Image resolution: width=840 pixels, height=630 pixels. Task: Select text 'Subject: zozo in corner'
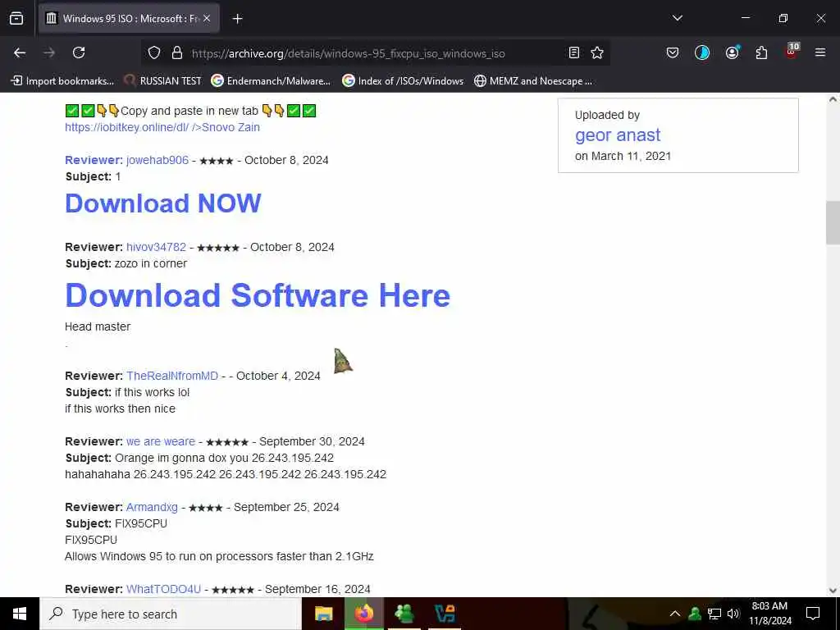point(126,263)
